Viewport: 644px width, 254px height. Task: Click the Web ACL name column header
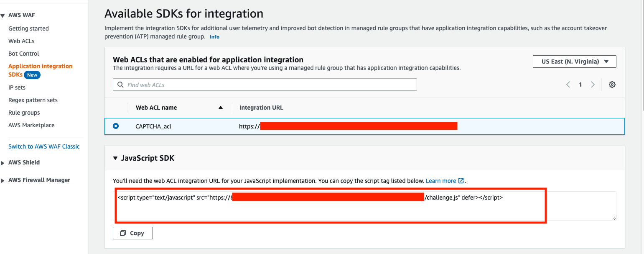click(156, 108)
